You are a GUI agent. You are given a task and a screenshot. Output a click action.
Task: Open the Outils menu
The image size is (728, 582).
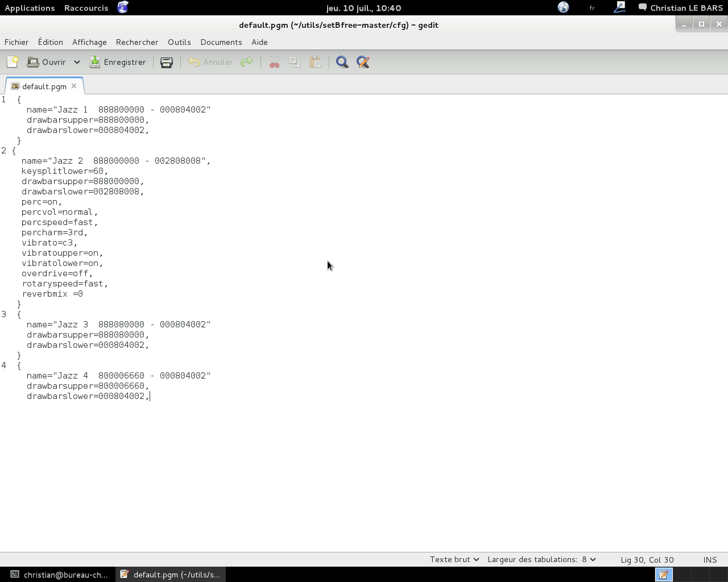click(x=179, y=42)
